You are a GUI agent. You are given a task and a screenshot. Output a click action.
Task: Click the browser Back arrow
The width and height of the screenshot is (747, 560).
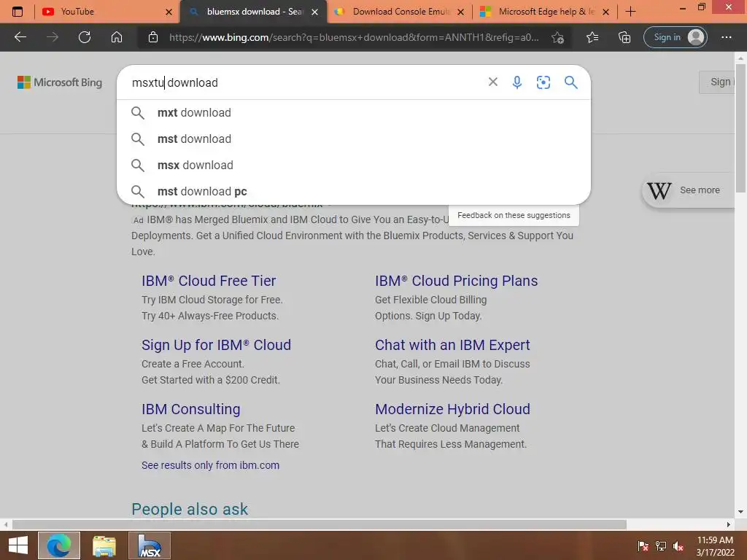[20, 37]
